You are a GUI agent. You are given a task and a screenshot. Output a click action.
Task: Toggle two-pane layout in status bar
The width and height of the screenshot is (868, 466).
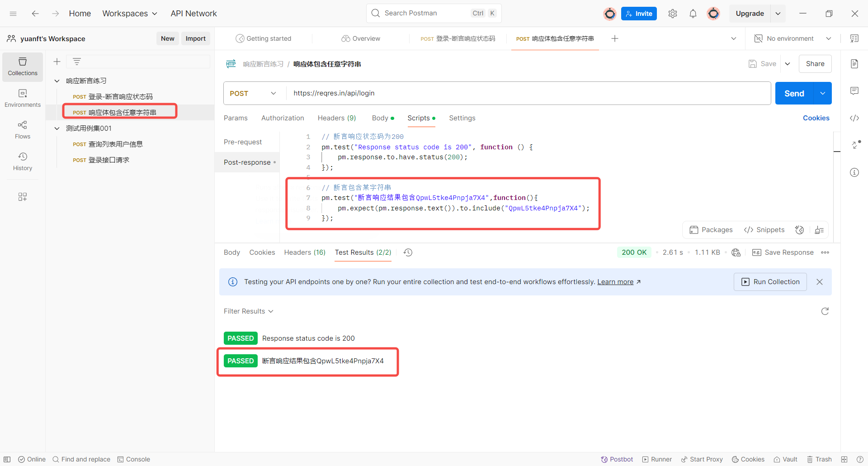tap(844, 459)
